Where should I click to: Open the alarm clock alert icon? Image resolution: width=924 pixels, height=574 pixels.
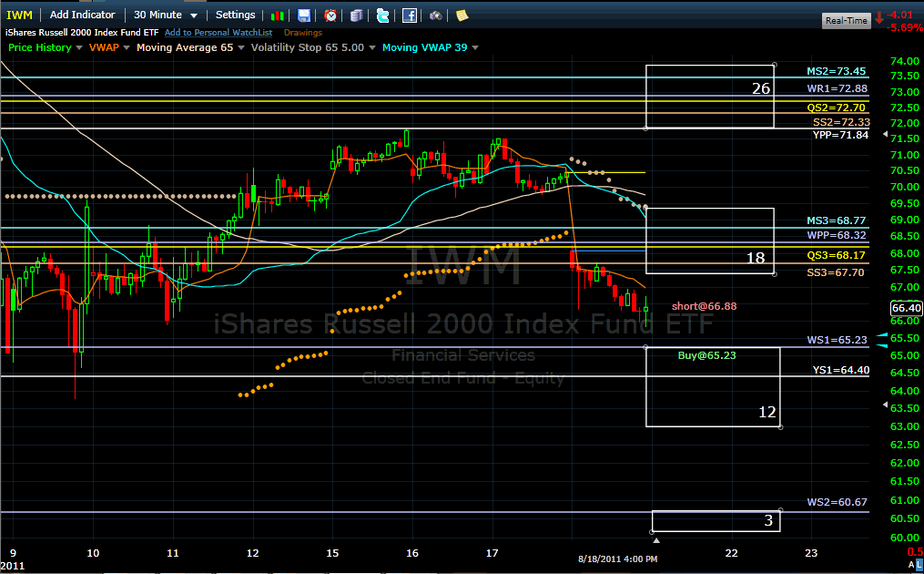pos(330,15)
